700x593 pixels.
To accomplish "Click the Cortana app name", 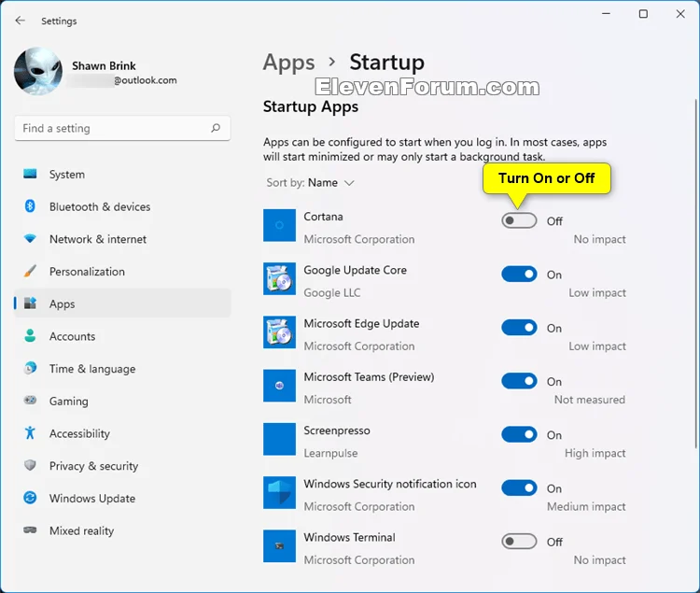I will (x=323, y=217).
